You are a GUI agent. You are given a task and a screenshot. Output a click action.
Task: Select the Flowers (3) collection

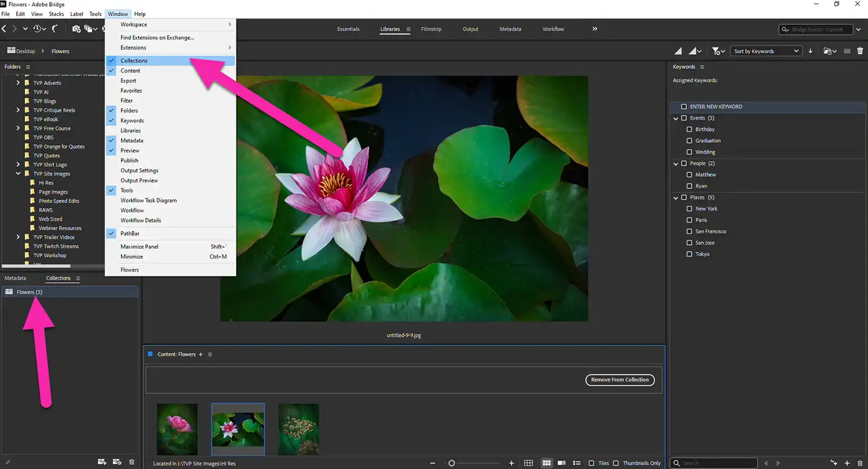[69, 292]
